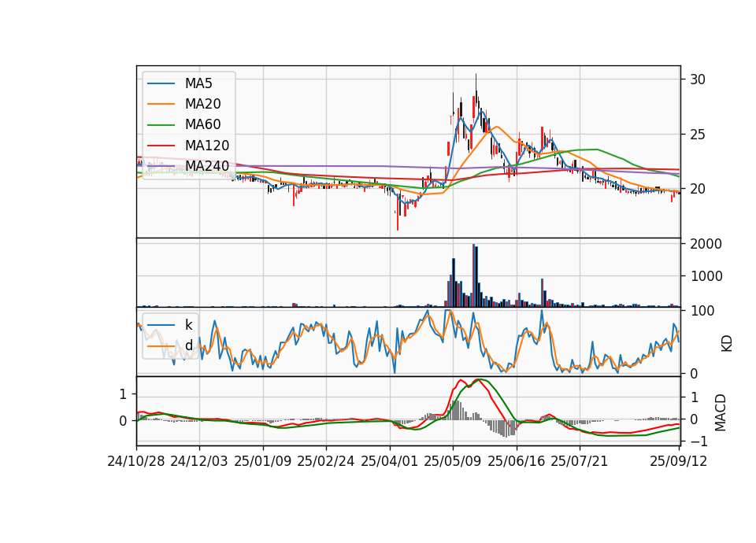Click the tallest volume bar spike
The height and width of the screenshot is (543, 756).
click(474, 275)
